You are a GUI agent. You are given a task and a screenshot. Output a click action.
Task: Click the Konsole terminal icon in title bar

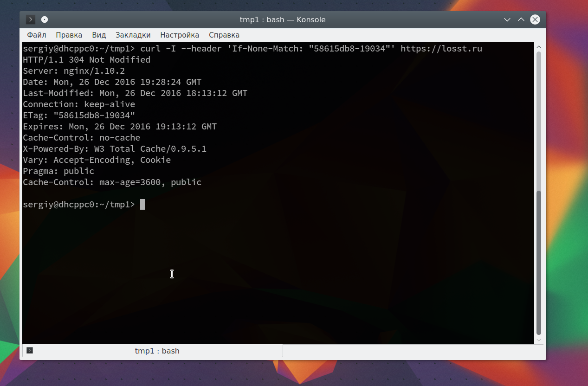click(31, 19)
